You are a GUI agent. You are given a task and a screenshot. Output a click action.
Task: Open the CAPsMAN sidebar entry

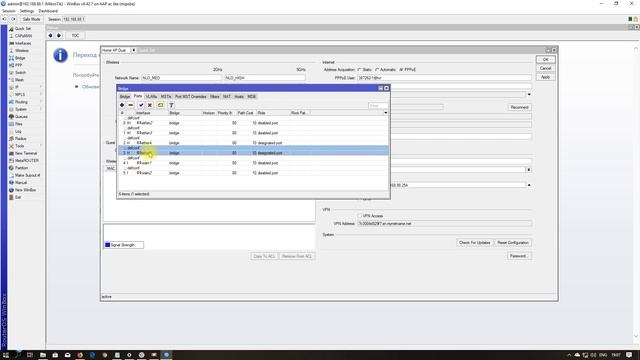click(23, 36)
